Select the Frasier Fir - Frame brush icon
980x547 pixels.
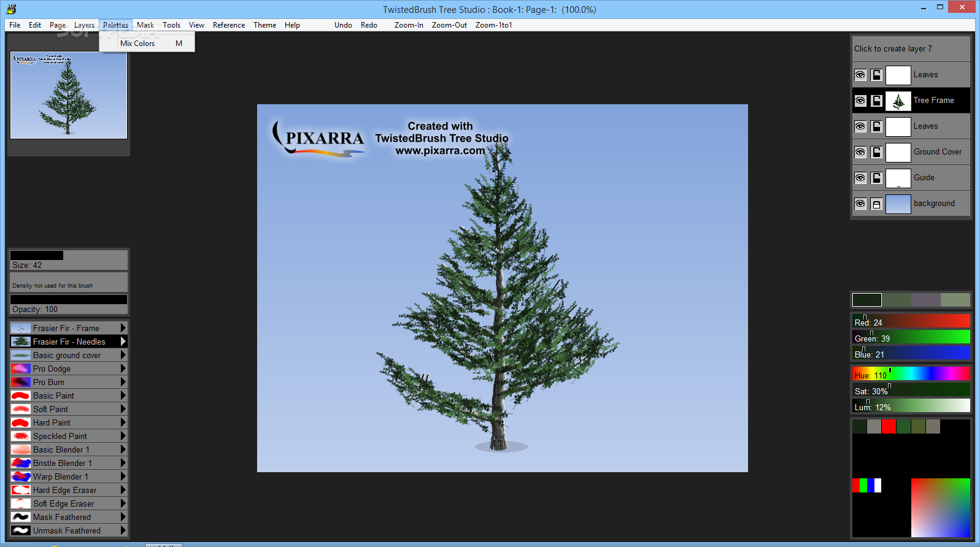[x=20, y=328]
